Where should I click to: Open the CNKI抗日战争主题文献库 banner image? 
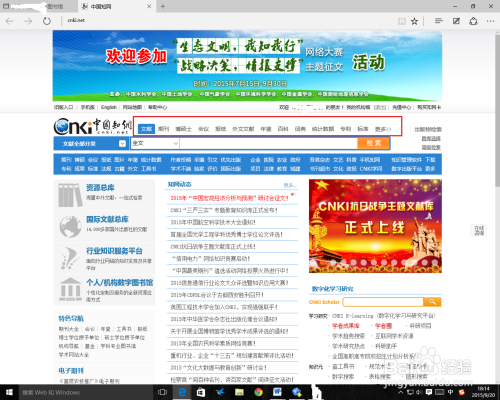click(375, 226)
